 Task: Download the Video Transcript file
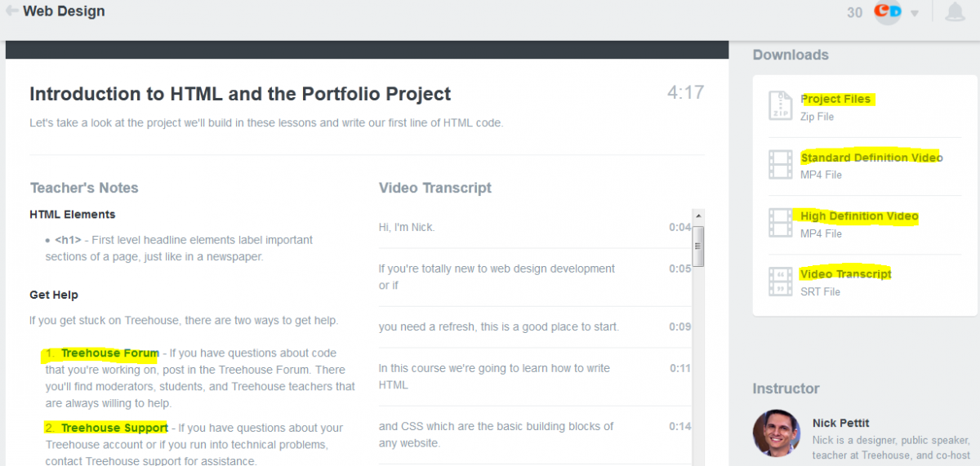(x=845, y=274)
